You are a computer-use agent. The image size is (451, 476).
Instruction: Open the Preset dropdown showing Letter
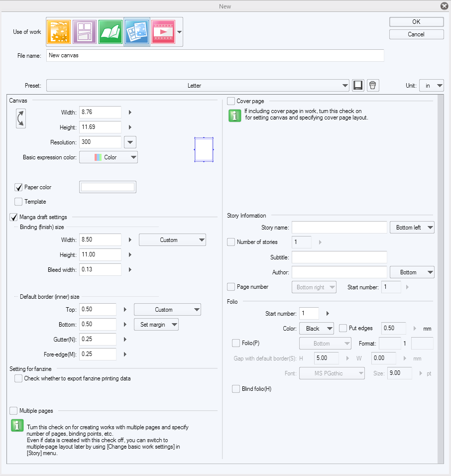(198, 86)
